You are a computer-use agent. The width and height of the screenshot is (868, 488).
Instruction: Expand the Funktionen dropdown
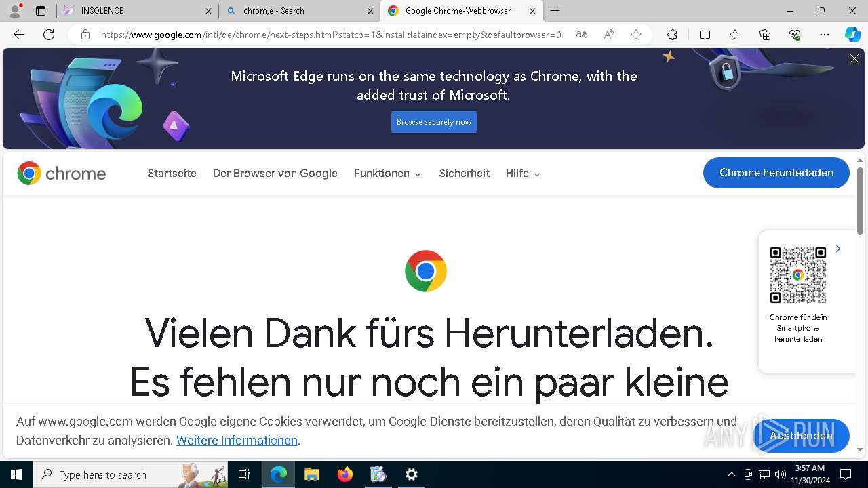click(x=387, y=174)
